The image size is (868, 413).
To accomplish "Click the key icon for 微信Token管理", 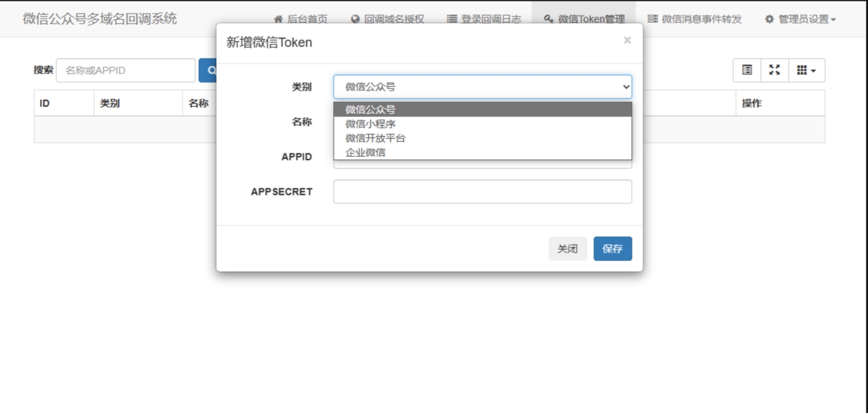I will [x=548, y=19].
